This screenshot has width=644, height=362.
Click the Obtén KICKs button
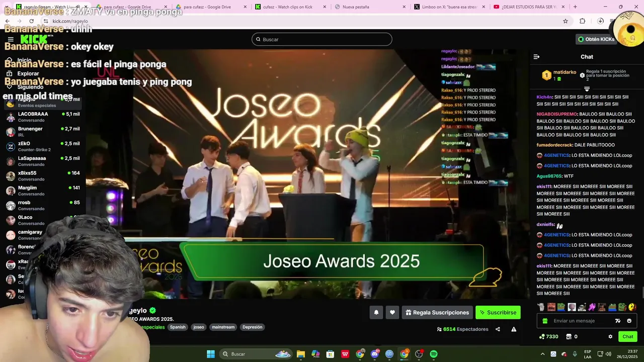[x=596, y=39]
